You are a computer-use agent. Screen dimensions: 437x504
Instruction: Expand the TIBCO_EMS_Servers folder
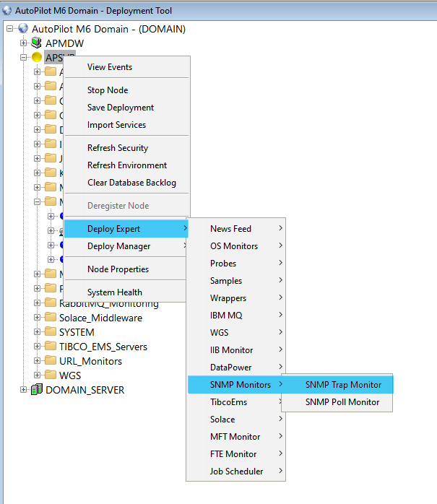(x=38, y=346)
